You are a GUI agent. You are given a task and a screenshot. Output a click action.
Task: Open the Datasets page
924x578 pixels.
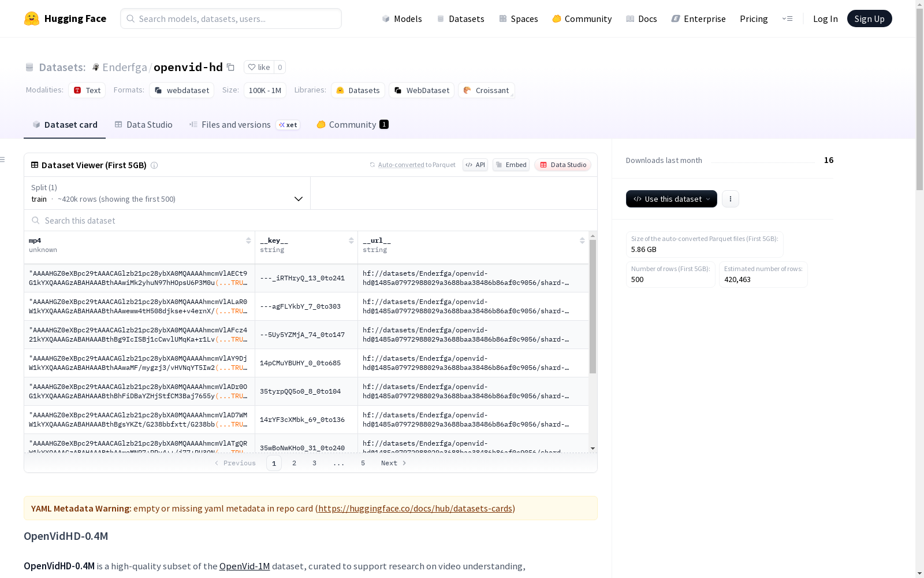point(460,18)
